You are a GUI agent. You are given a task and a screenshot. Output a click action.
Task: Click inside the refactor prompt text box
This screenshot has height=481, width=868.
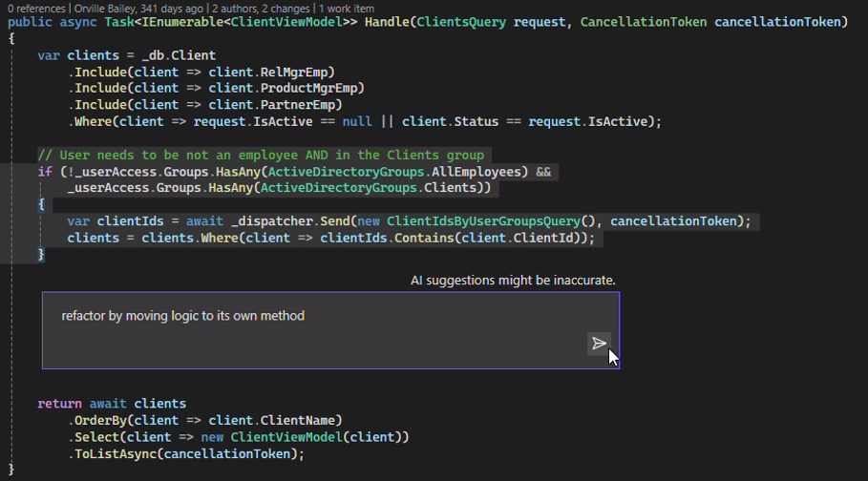(330, 330)
